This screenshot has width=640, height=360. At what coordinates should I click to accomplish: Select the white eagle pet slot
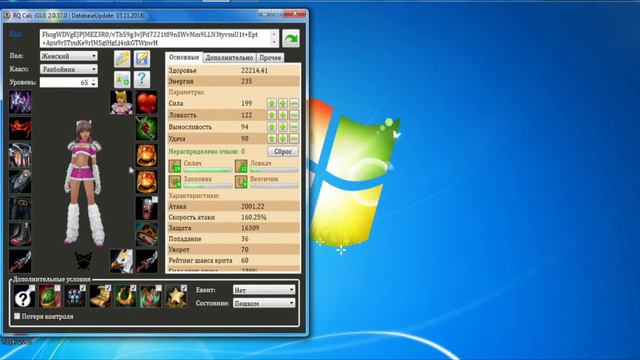(x=121, y=261)
